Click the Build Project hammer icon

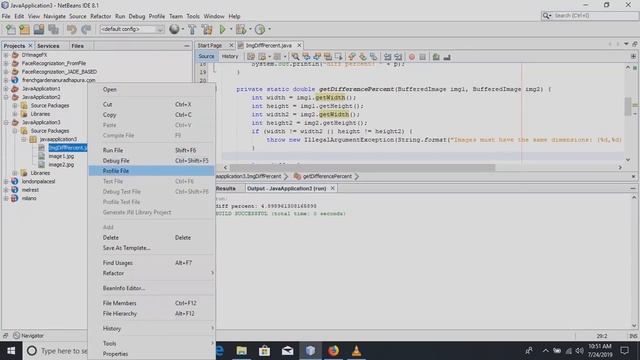click(x=192, y=29)
